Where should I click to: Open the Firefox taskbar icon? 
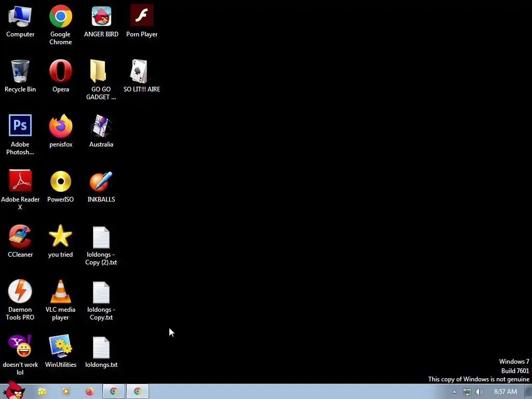89,392
